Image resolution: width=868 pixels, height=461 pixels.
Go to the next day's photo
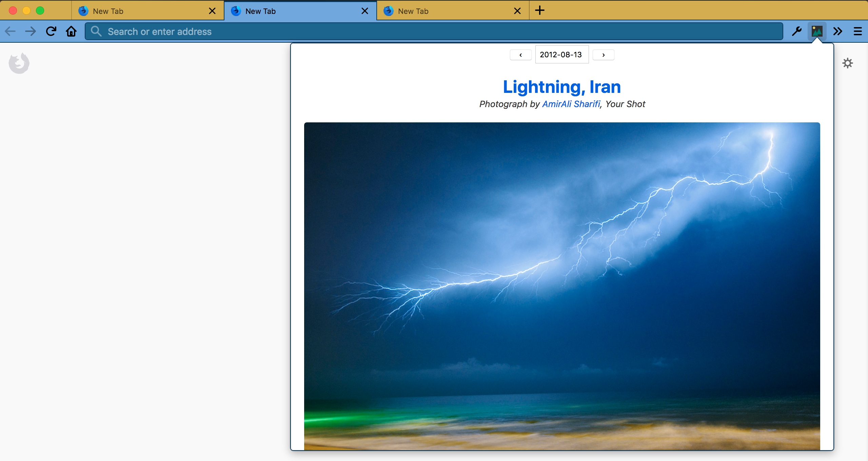pos(603,55)
